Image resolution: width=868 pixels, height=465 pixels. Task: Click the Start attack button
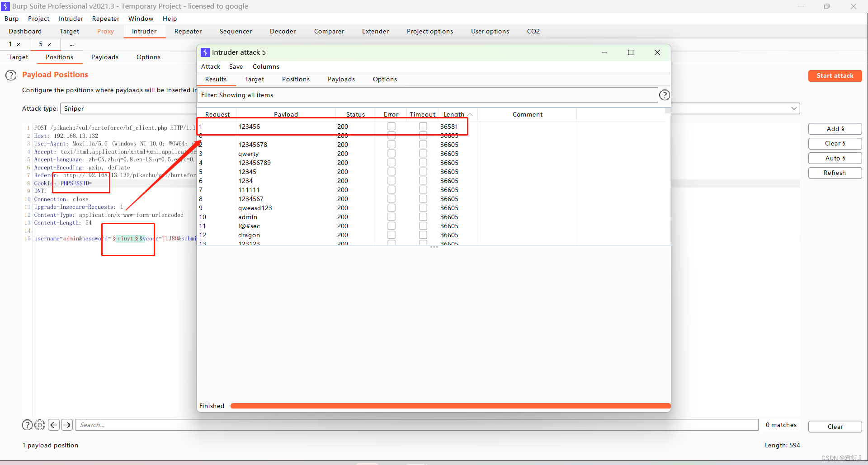(x=835, y=75)
